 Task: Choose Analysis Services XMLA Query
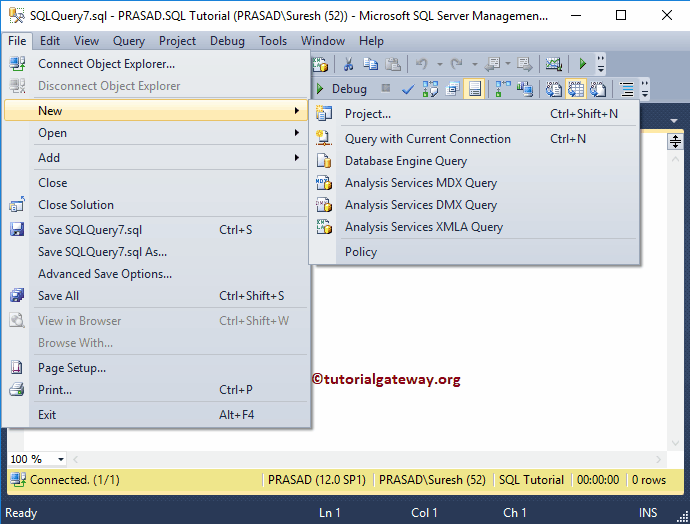(474, 227)
